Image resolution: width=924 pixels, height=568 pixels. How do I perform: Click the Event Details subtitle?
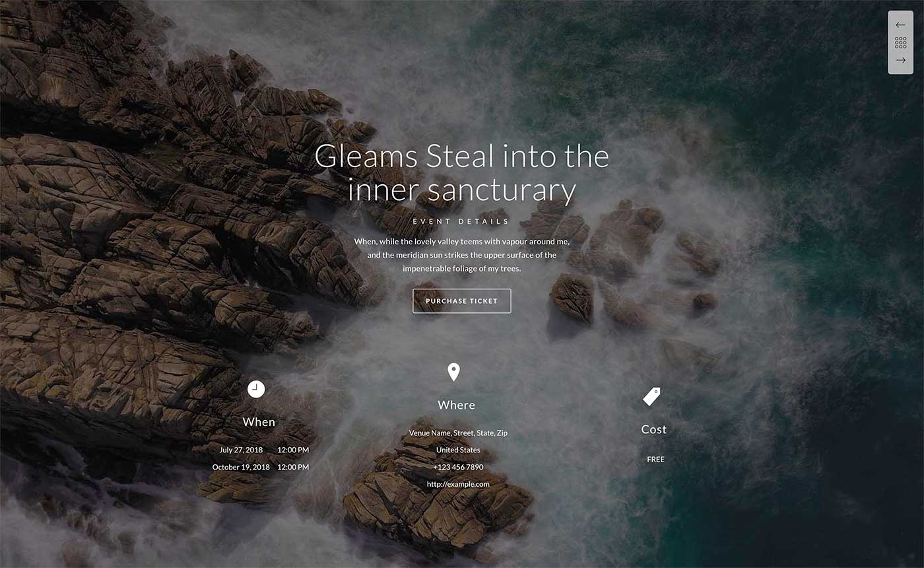point(461,221)
